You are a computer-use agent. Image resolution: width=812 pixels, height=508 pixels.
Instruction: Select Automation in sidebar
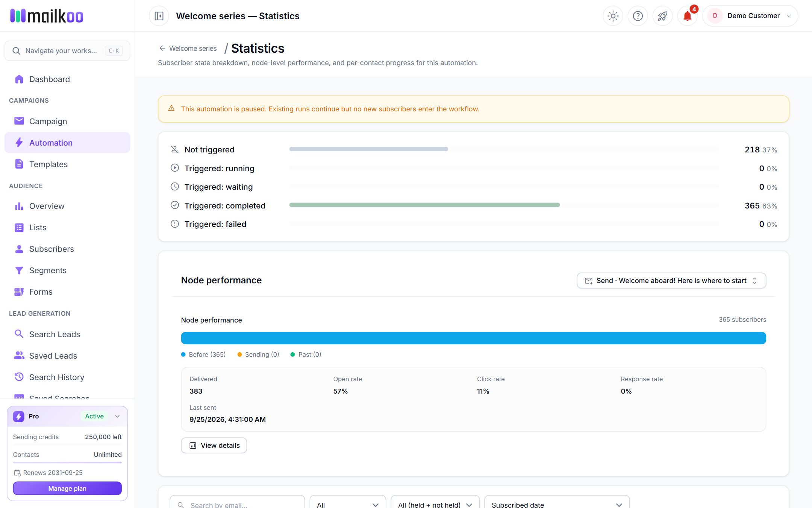(67, 143)
